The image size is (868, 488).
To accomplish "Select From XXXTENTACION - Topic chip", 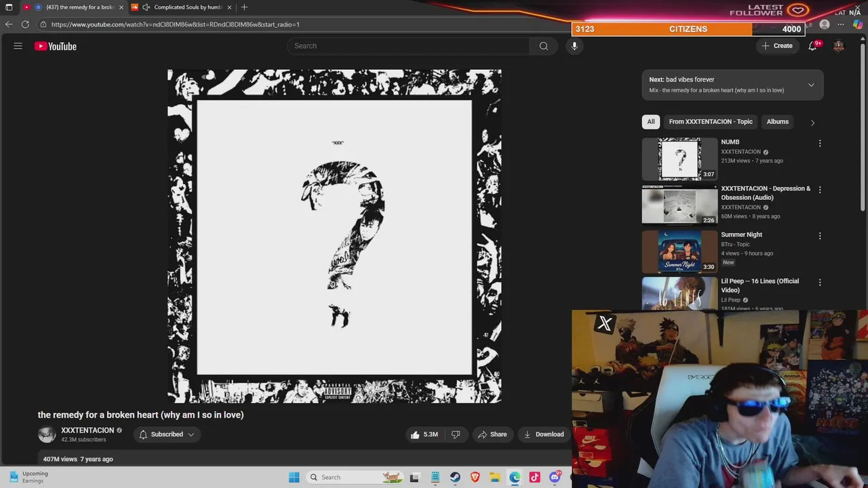I will point(711,122).
